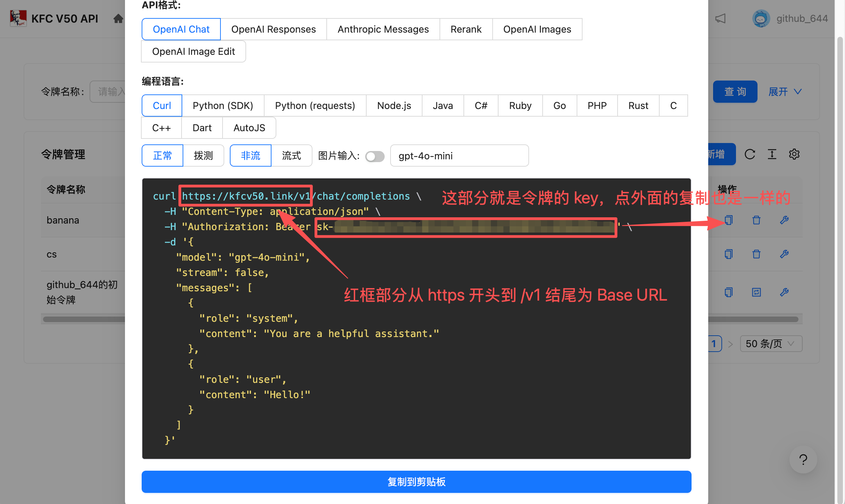The width and height of the screenshot is (845, 504).
Task: Open the gpt-4o-mini model selector
Action: point(459,156)
